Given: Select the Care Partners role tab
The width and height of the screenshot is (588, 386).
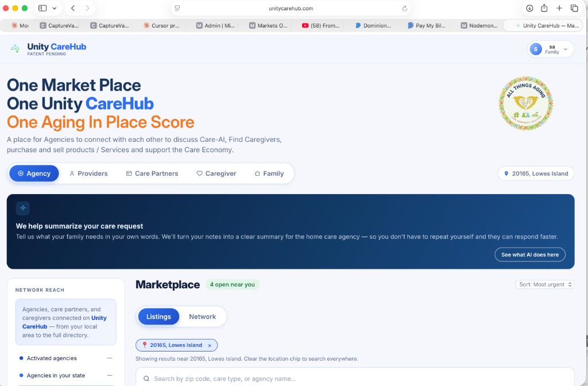Looking at the screenshot, I should (x=152, y=173).
